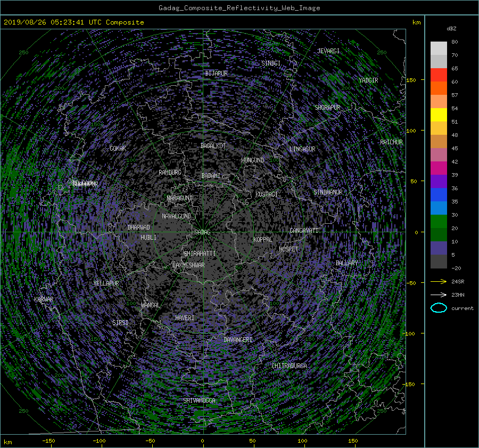Image resolution: width=479 pixels, height=448 pixels.
Task: Click the HANGAL city label
Action: point(151,305)
